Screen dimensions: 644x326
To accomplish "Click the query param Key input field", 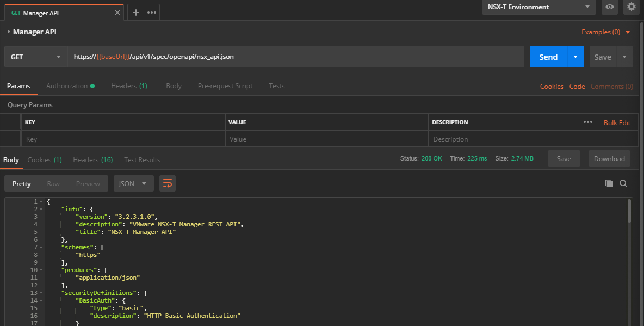I will coord(123,139).
